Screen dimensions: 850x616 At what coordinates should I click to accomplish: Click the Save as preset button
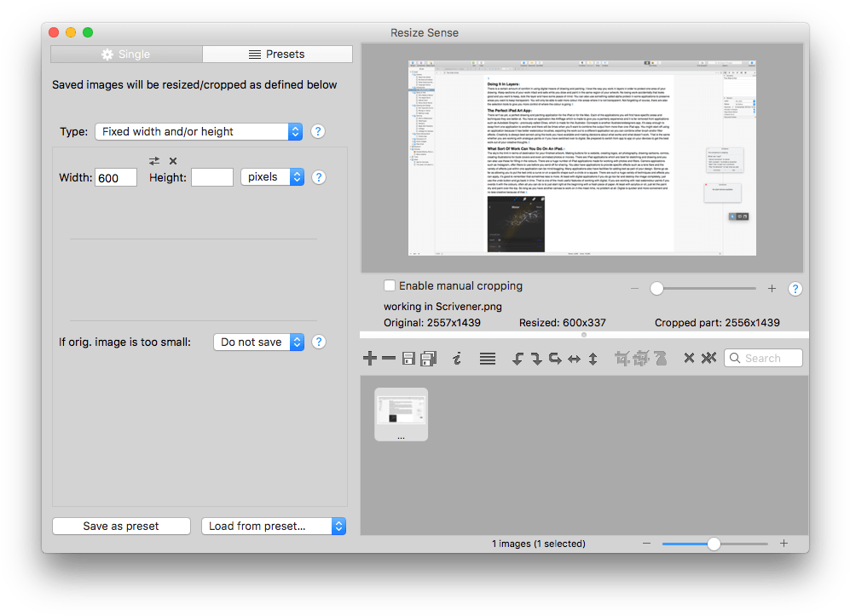coord(121,526)
